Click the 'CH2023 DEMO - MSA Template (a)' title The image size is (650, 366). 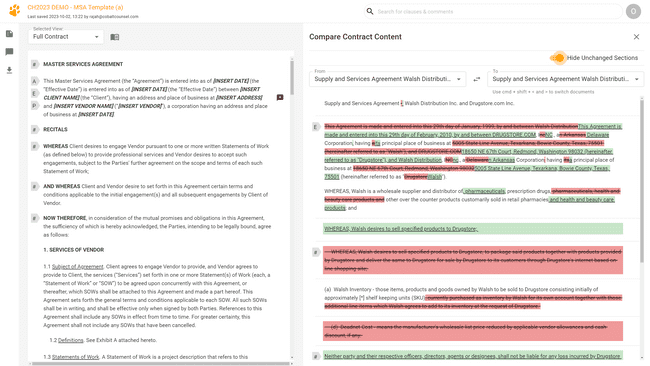75,7
